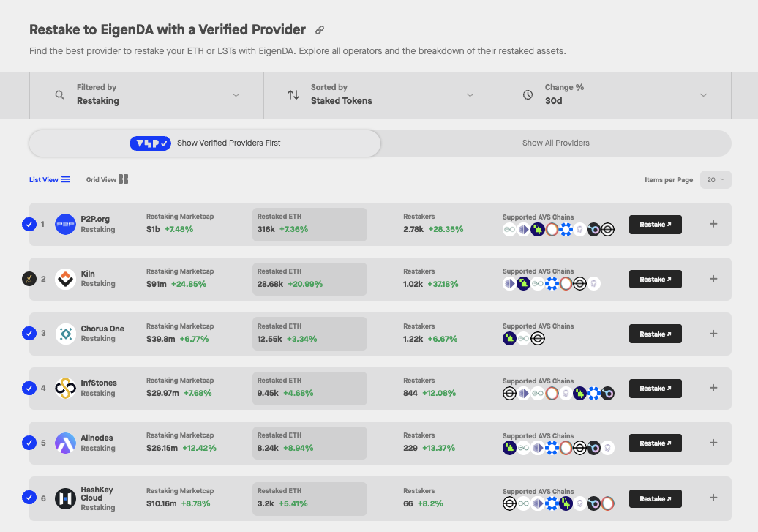Click Kiln Restaked ETH 28.68k cell
Image resolution: width=758 pixels, height=532 pixels.
pyautogui.click(x=309, y=279)
